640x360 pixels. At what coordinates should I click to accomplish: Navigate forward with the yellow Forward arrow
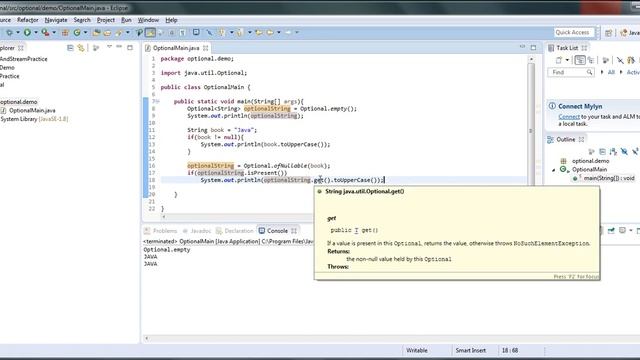[288, 32]
